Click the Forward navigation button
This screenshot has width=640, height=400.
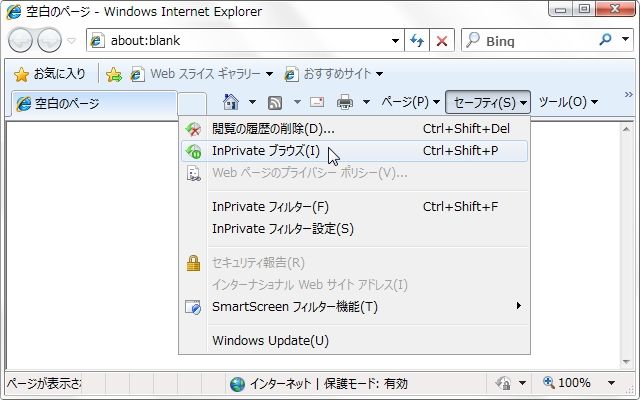tap(49, 40)
